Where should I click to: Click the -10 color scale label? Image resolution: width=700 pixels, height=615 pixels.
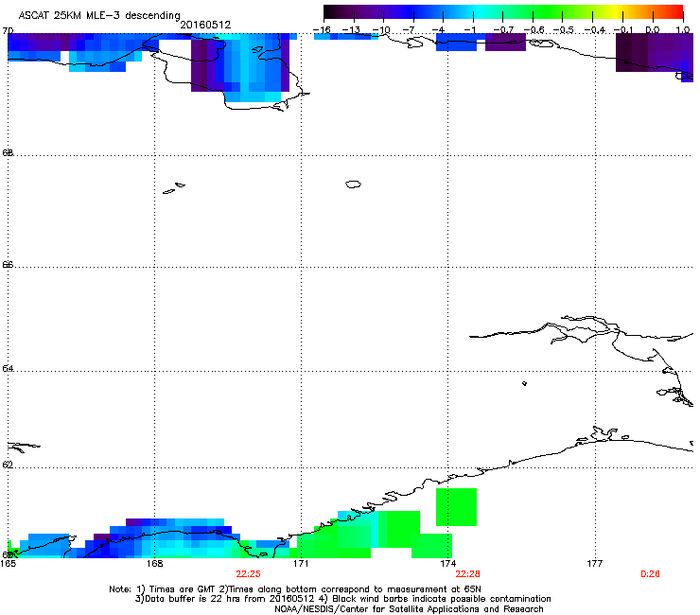(381, 30)
